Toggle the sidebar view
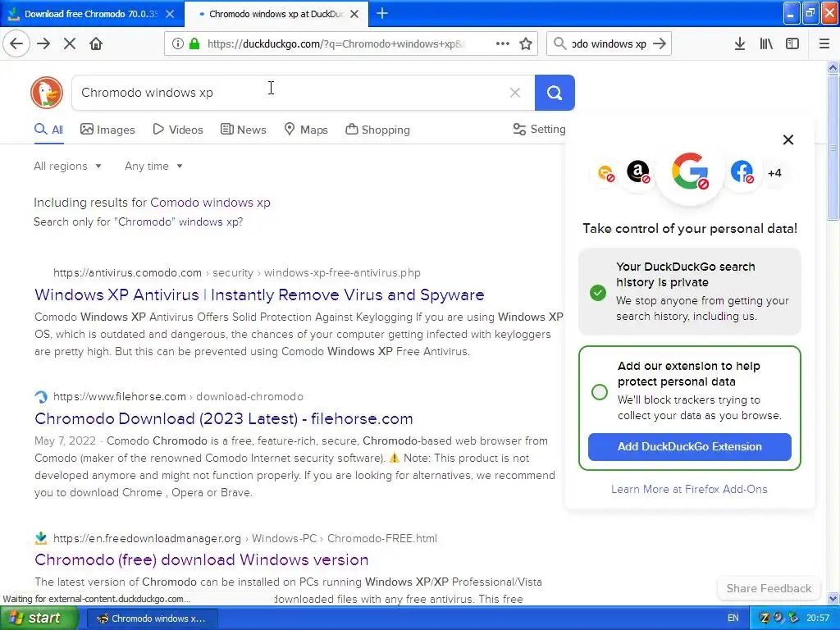The image size is (840, 630). tap(792, 43)
